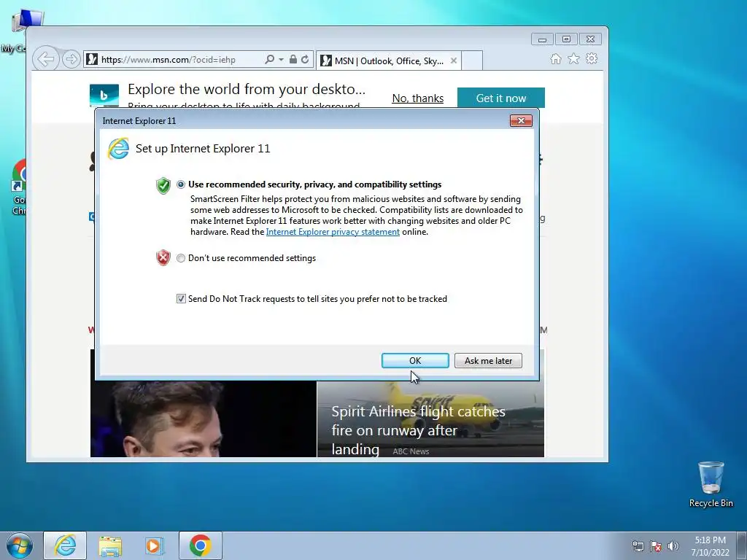Minimize the Internet Explorer browser window
The height and width of the screenshot is (560, 747).
542,39
